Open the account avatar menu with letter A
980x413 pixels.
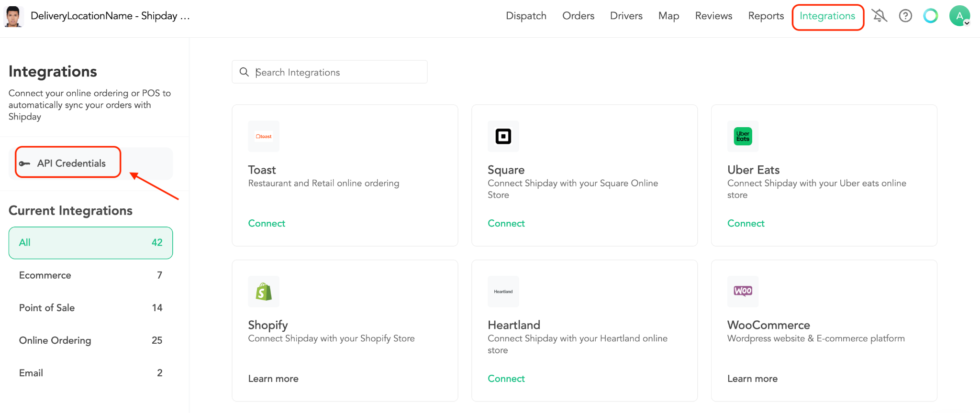(x=960, y=16)
